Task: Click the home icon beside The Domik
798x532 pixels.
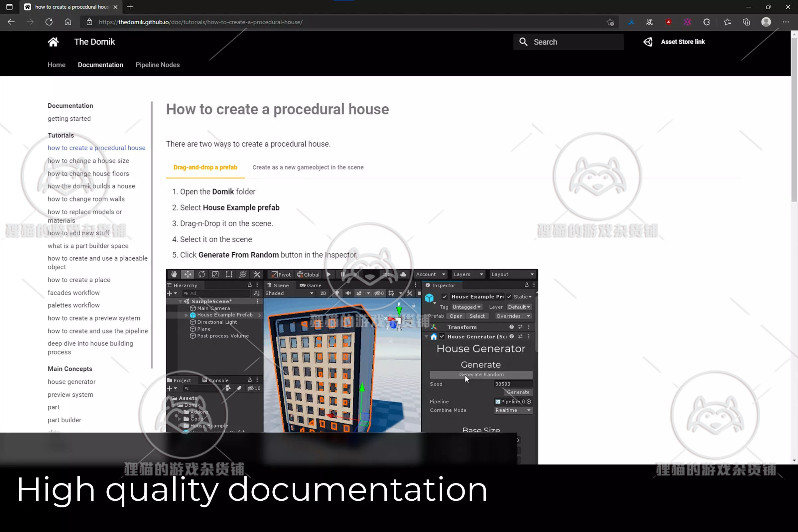Action: (x=53, y=42)
